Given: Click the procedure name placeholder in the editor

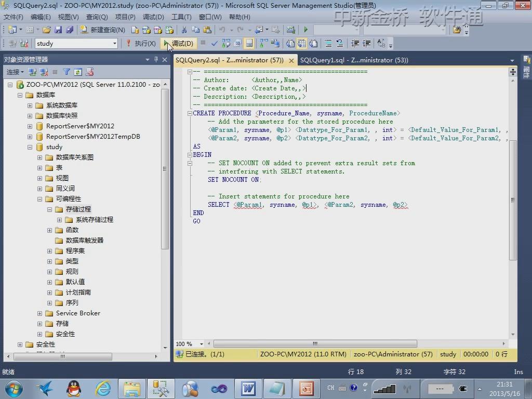Looking at the screenshot, I should (328, 113).
